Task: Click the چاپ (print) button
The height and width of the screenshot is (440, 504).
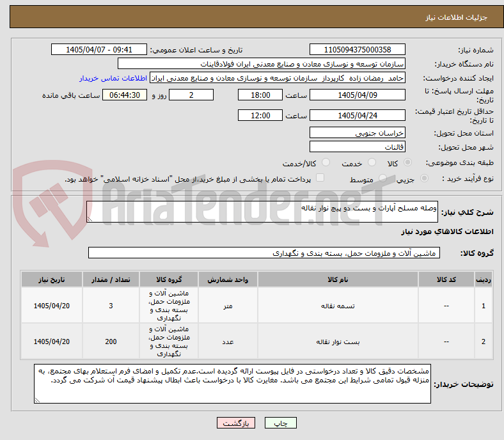Action: (x=280, y=423)
